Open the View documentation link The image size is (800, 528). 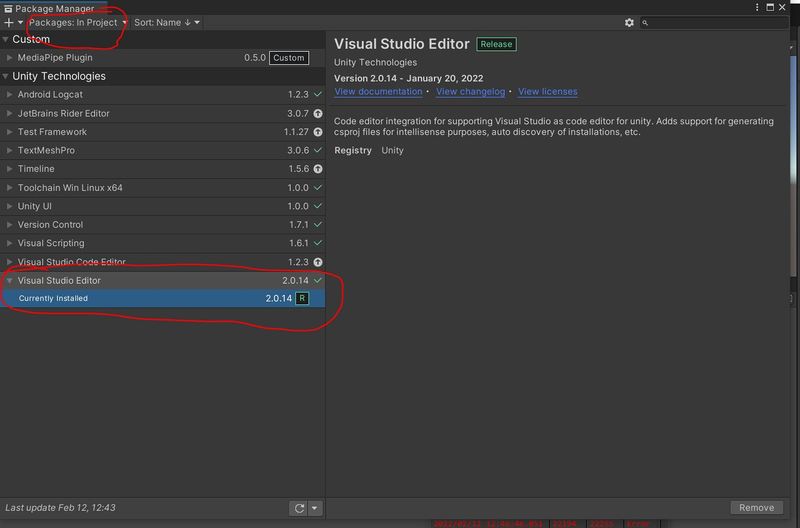[378, 92]
